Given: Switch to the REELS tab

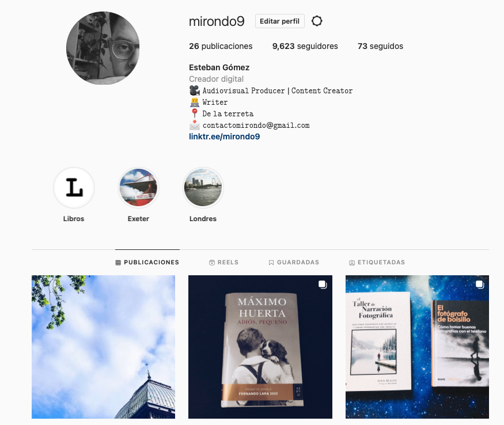Looking at the screenshot, I should [223, 263].
